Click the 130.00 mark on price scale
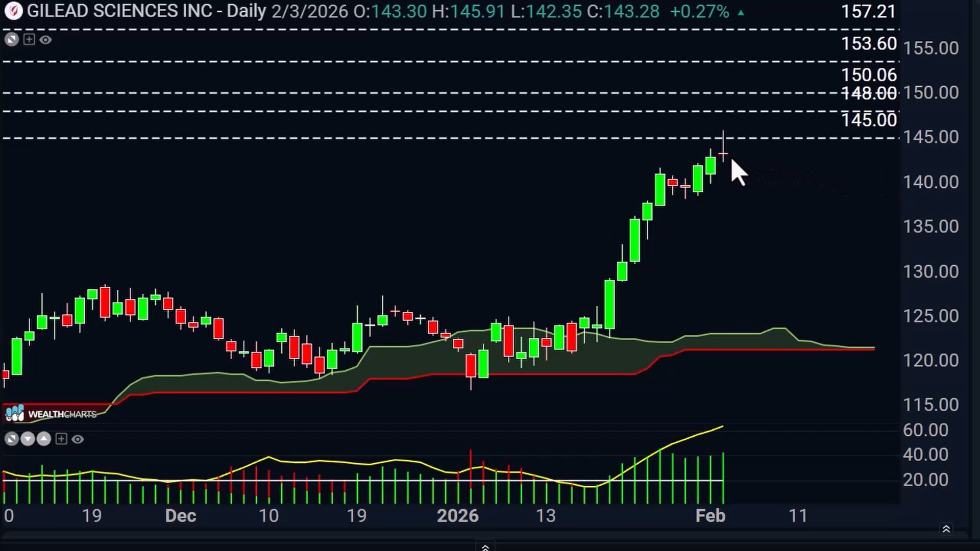This screenshot has height=551, width=980. pos(931,271)
